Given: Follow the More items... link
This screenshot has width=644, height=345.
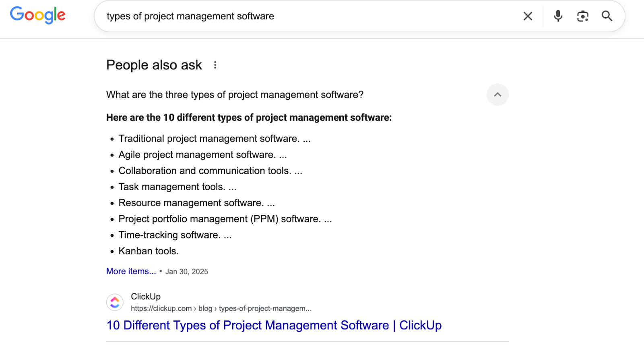Looking at the screenshot, I should coord(131,271).
